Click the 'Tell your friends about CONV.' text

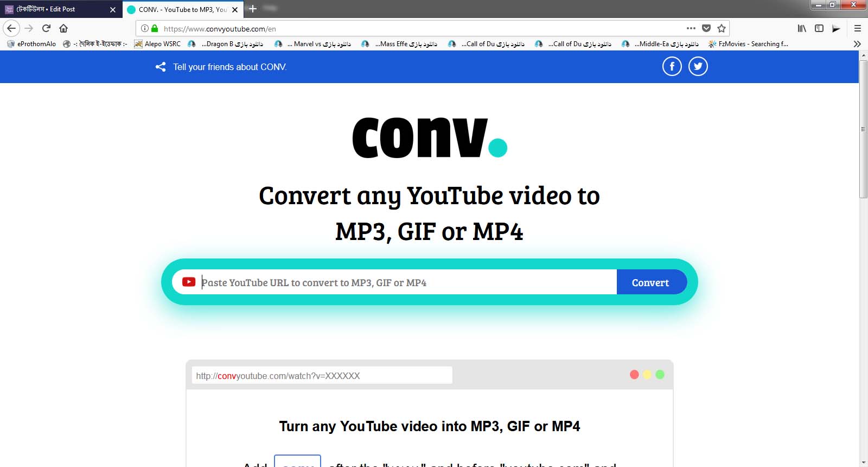tap(230, 67)
